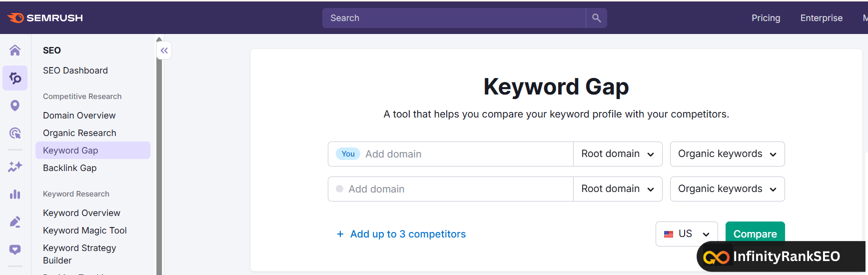Open first Root domain dropdown
The image size is (868, 275).
click(618, 154)
